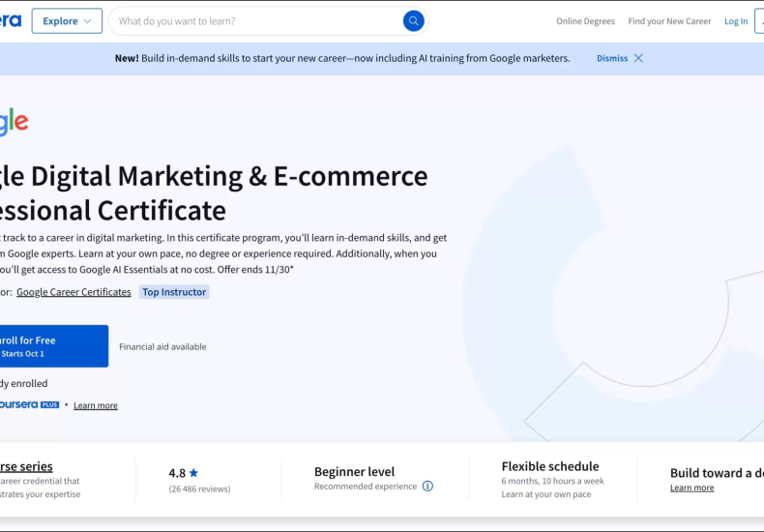Viewport: 764px width, 532px height.
Task: Click the Top Instructor badge
Action: pos(174,292)
